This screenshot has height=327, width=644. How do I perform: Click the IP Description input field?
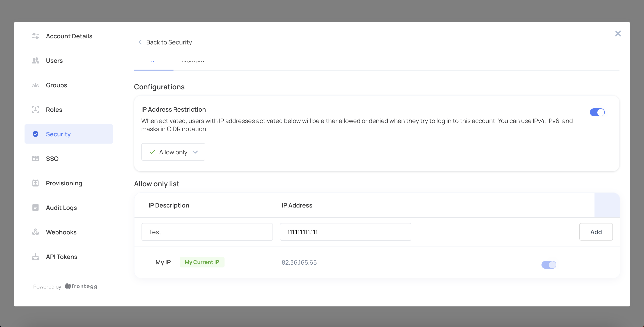[x=207, y=232]
